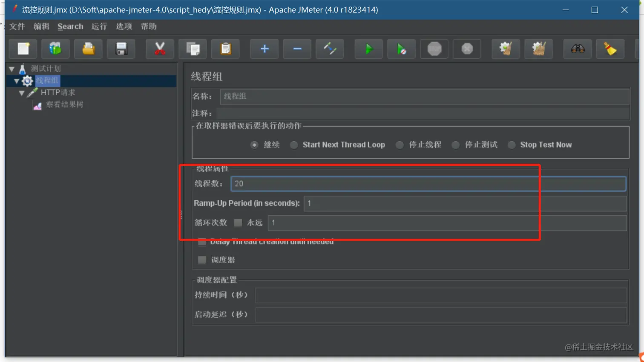Screen dimensions: 644x362
Task: Toggle Delay Thread creation checkbox
Action: point(202,242)
